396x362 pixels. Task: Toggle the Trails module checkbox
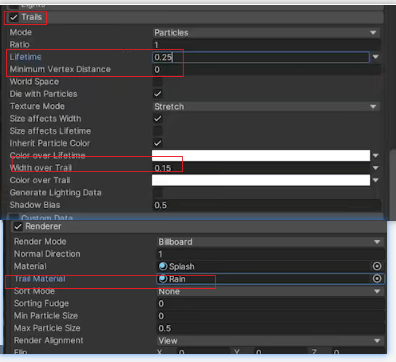pyautogui.click(x=13, y=17)
